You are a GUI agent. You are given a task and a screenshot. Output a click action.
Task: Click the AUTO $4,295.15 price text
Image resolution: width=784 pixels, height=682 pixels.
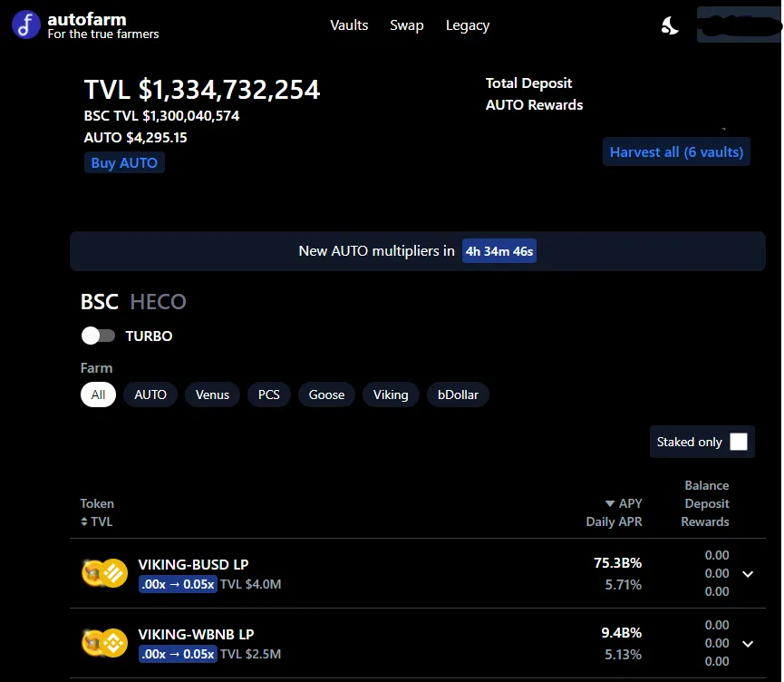click(135, 138)
